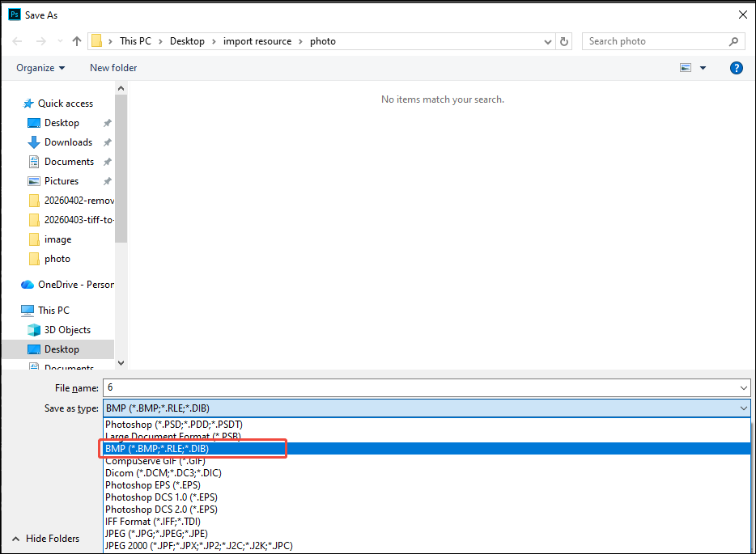Click the magnifier in the Search photo box
This screenshot has height=554, width=756.
(733, 40)
